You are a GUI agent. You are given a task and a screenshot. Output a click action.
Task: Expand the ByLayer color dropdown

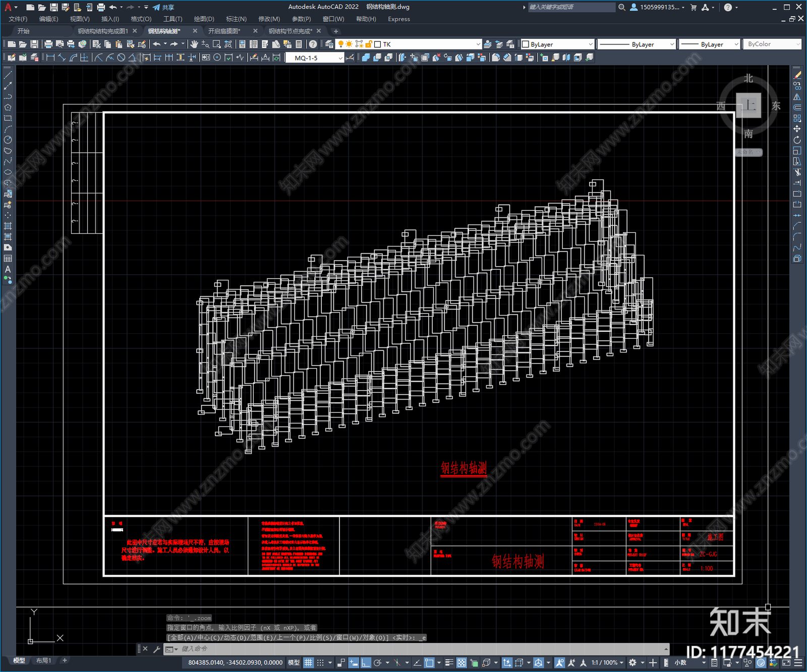pos(591,44)
